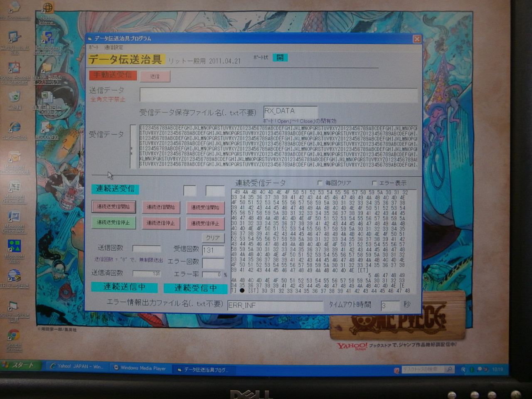Click the エラー回数 field
532x399 pixels.
coord(213,262)
